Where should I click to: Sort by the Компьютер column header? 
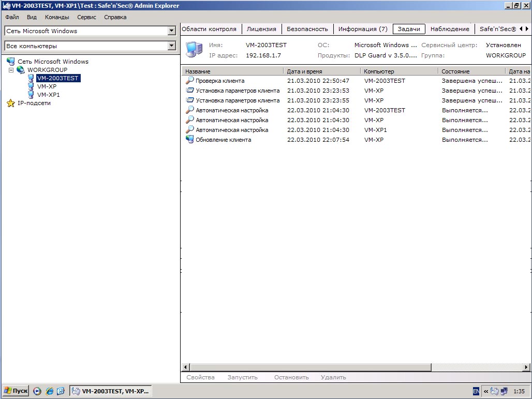pos(400,71)
